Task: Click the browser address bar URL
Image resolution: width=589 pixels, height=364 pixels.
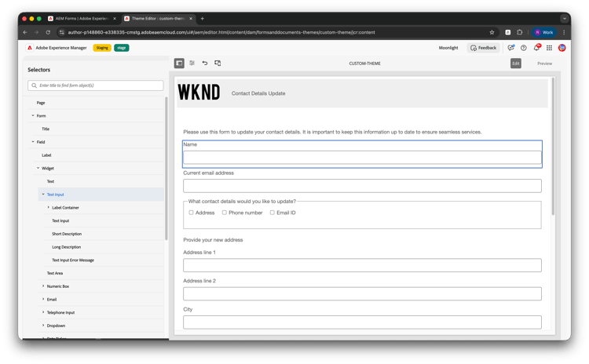Action: coord(221,32)
